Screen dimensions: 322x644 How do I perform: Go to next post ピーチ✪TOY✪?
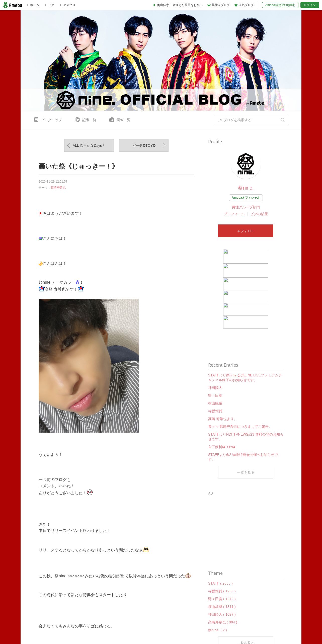pyautogui.click(x=144, y=145)
